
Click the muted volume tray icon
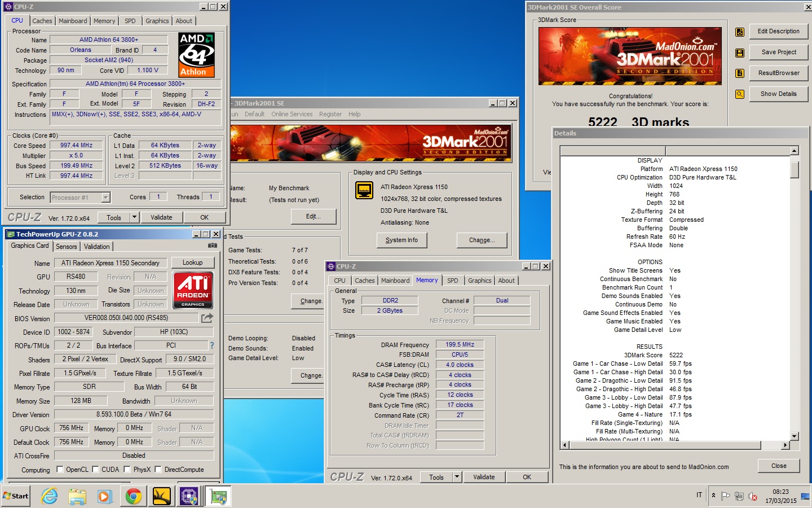click(x=753, y=496)
